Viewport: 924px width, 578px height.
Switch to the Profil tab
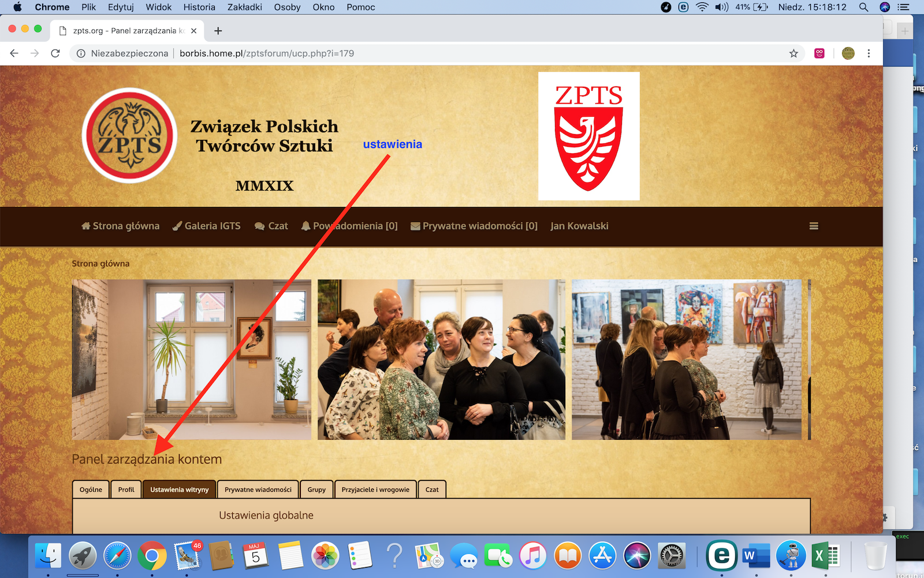126,490
